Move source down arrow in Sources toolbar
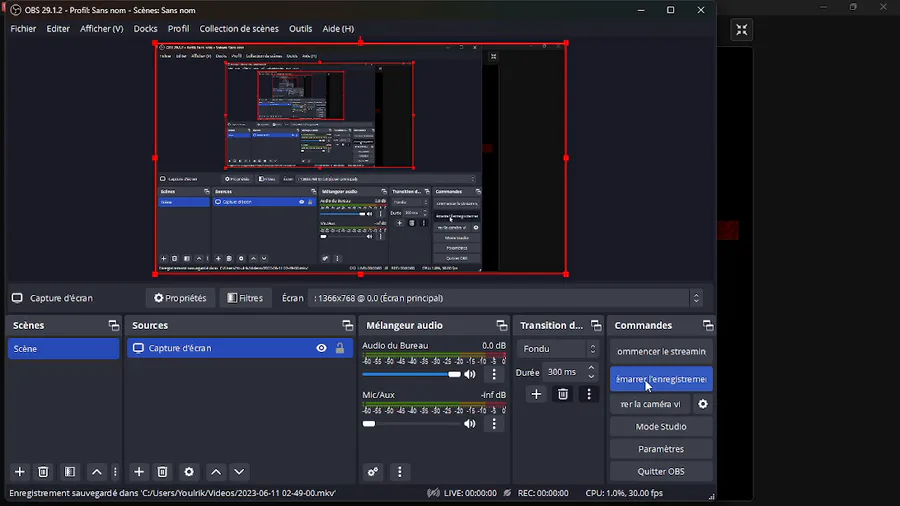Viewport: 900px width, 506px height. tap(239, 472)
